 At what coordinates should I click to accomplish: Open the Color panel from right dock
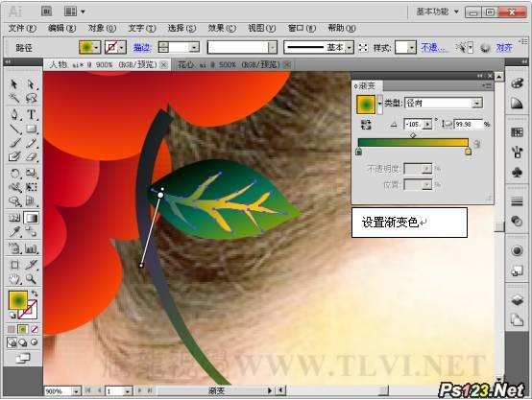point(517,83)
